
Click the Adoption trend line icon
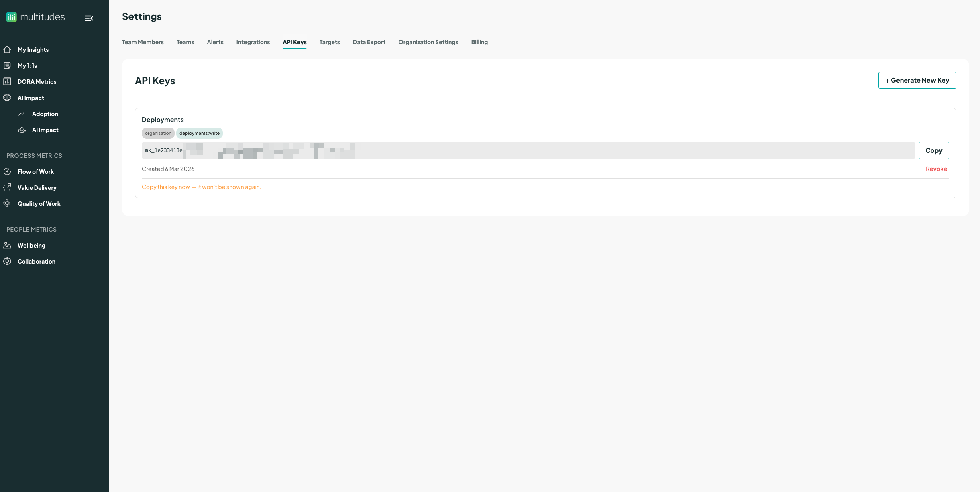(22, 114)
